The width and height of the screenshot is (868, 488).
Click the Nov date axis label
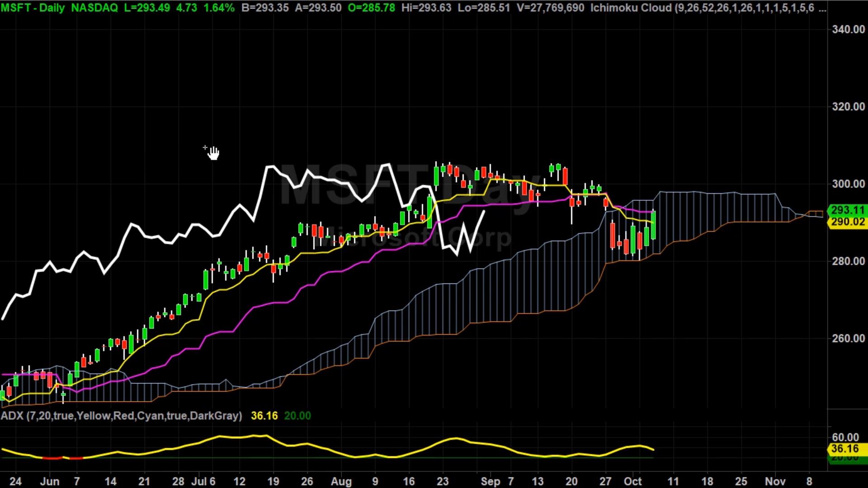775,482
